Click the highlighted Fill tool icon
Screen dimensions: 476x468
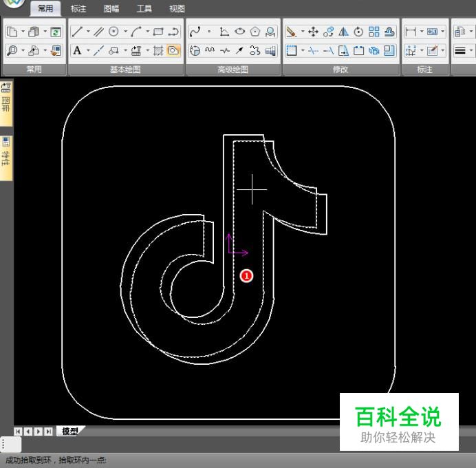[173, 50]
